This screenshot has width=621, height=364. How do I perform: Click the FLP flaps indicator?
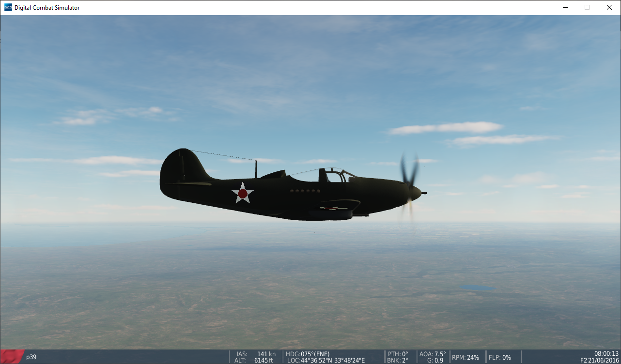click(500, 357)
